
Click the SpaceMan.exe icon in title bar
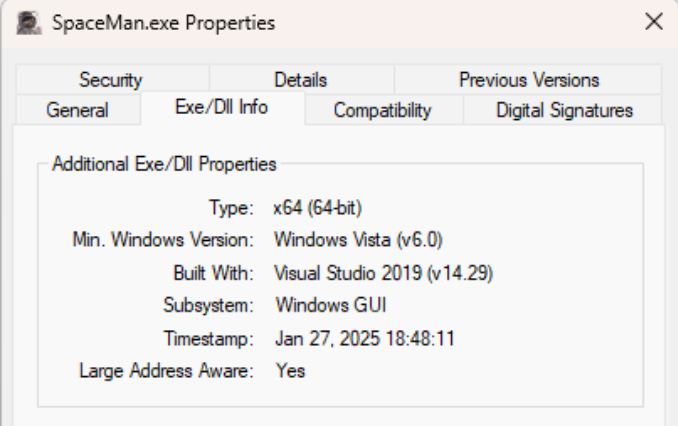(28, 22)
